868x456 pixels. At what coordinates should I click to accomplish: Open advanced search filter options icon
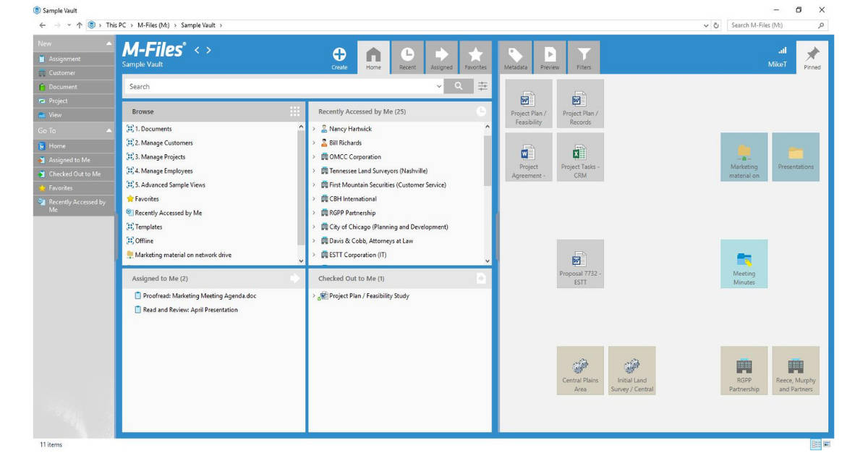[483, 85]
